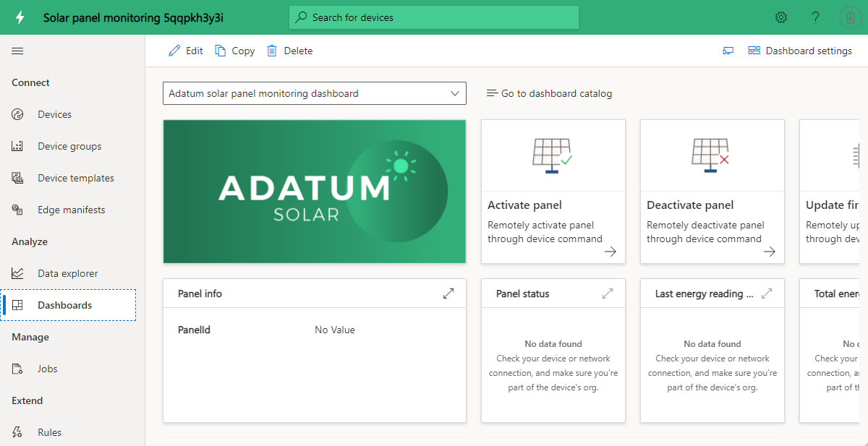The height and width of the screenshot is (446, 868).
Task: Expand the Panel status tile
Action: (608, 293)
